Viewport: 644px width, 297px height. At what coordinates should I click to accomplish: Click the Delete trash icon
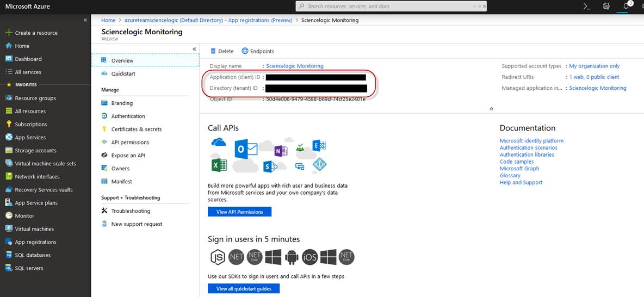213,51
